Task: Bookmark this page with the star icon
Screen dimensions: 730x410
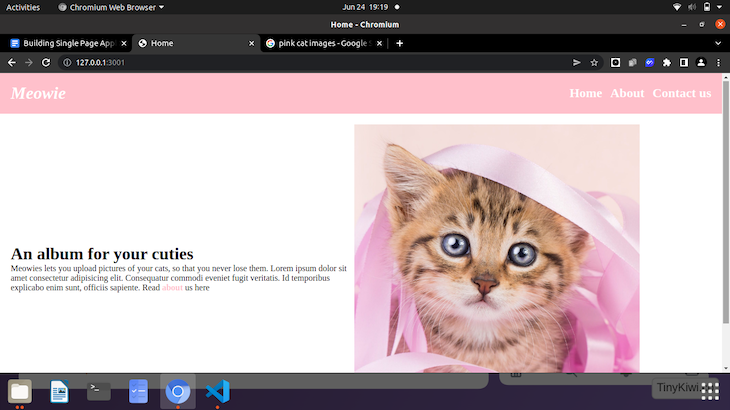Action: pos(594,62)
